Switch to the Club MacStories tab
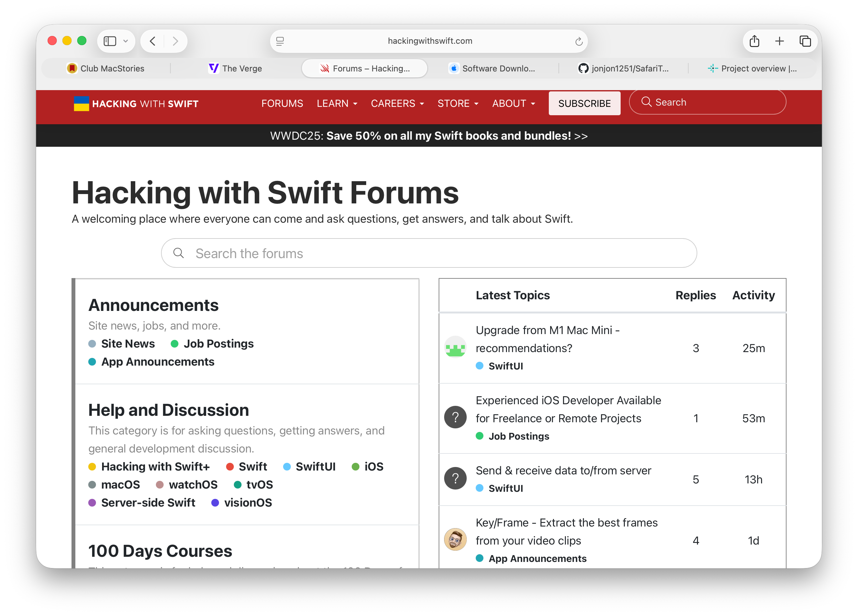This screenshot has width=858, height=616. pyautogui.click(x=106, y=69)
